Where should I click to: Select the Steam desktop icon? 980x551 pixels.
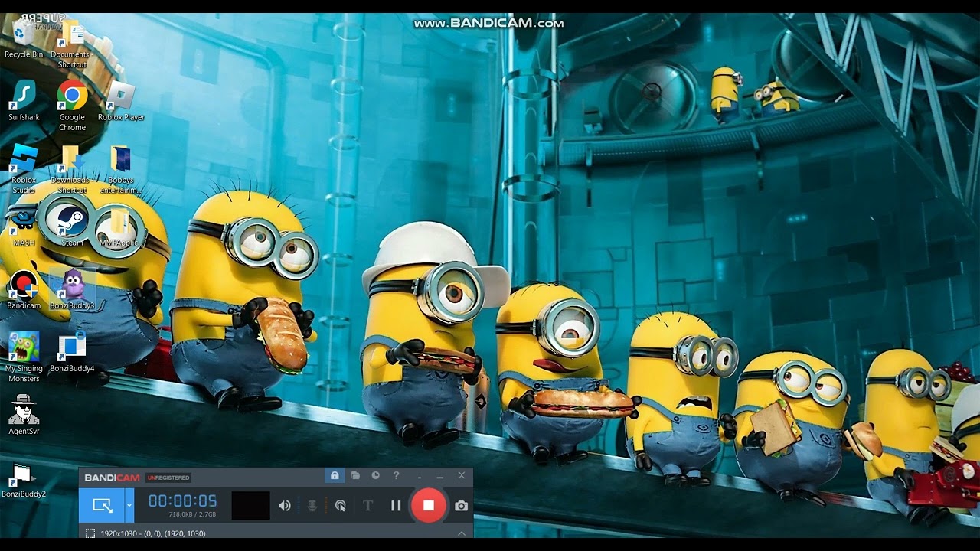(72, 226)
